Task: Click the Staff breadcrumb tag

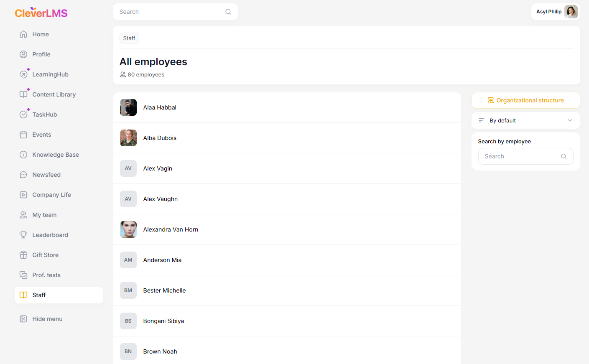Action: coord(129,38)
